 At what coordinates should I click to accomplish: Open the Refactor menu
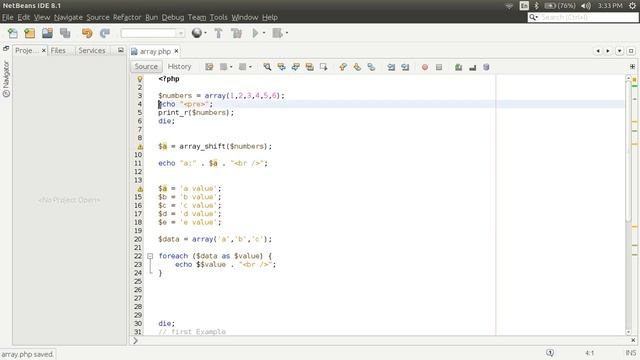point(127,17)
